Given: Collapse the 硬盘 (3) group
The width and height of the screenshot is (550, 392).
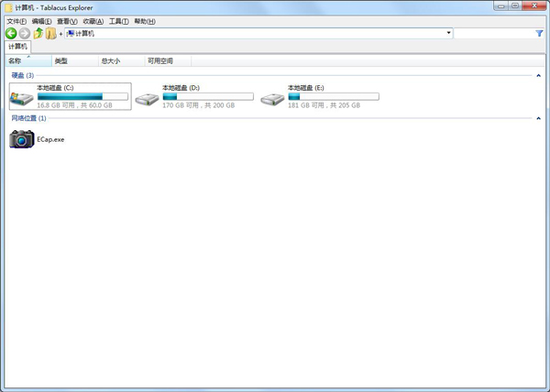Looking at the screenshot, I should click(x=539, y=75).
